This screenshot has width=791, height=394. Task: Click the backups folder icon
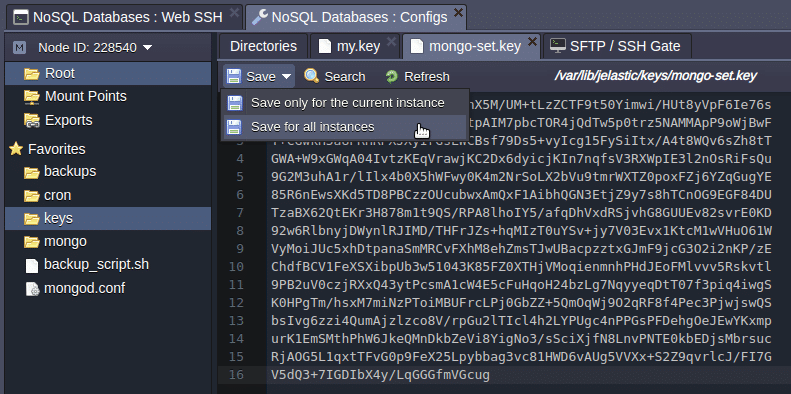pos(32,173)
